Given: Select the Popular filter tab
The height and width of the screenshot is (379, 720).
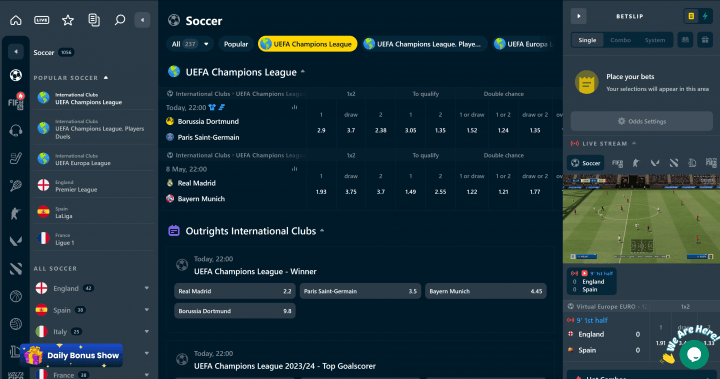Looking at the screenshot, I should [x=236, y=44].
